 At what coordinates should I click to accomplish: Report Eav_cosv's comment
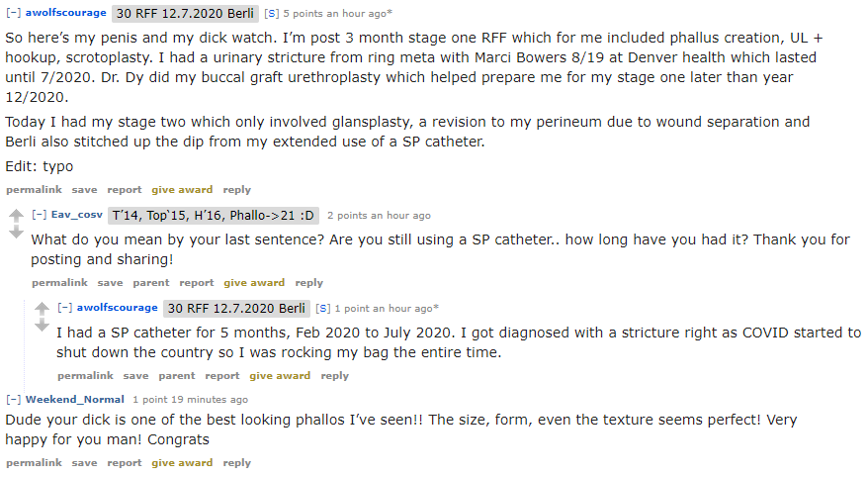pos(197,282)
